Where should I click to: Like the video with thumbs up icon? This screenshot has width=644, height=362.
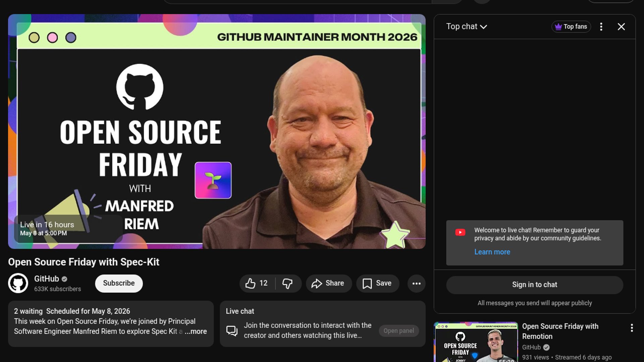click(257, 284)
